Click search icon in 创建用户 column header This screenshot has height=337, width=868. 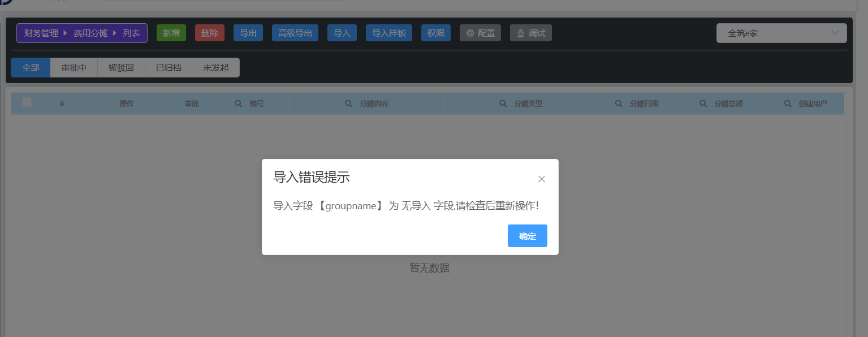[x=788, y=104]
